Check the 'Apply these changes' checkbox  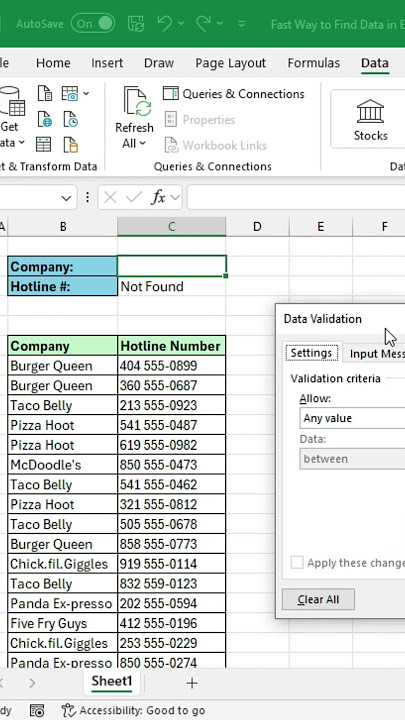coord(297,562)
